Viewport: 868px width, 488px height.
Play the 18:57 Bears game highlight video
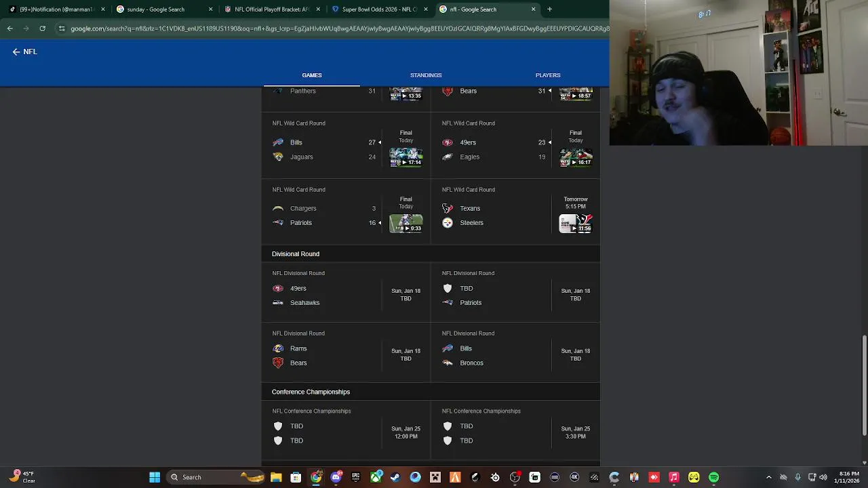tap(575, 94)
